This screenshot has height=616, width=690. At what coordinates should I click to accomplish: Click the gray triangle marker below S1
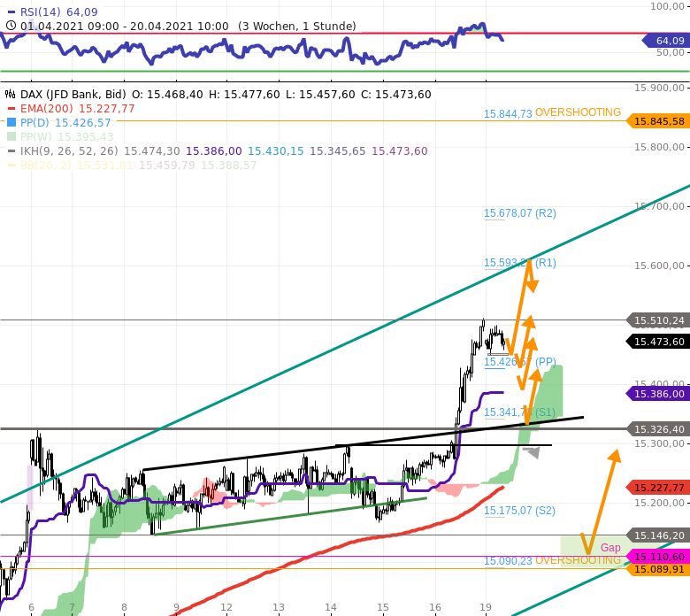tap(532, 452)
